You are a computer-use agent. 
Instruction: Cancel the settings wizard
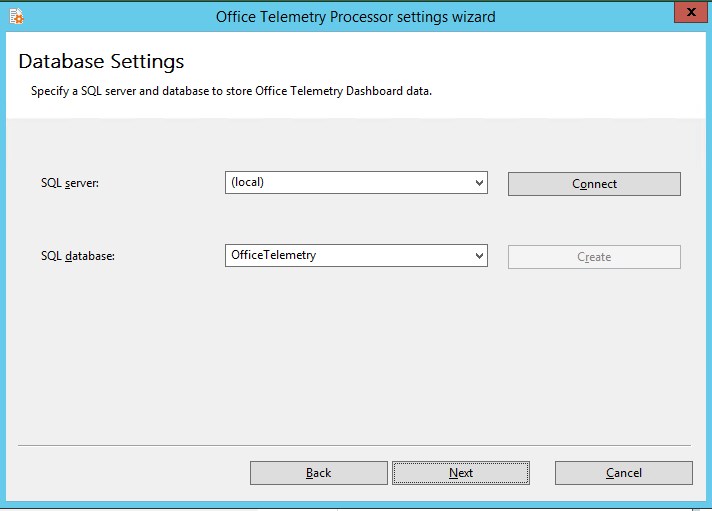[624, 473]
